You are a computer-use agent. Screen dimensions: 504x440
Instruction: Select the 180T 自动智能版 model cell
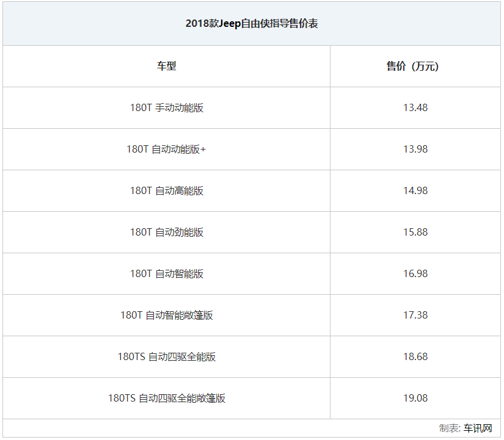[166, 273]
